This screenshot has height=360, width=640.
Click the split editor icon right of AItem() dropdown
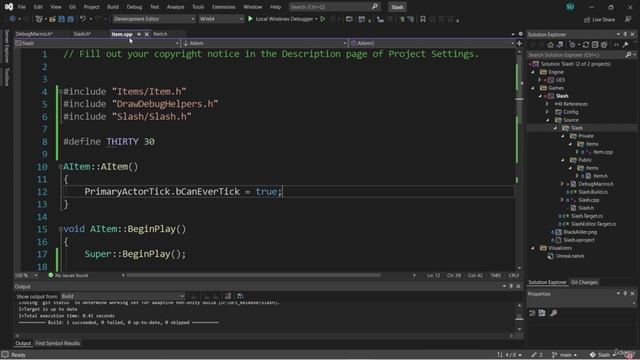519,43
